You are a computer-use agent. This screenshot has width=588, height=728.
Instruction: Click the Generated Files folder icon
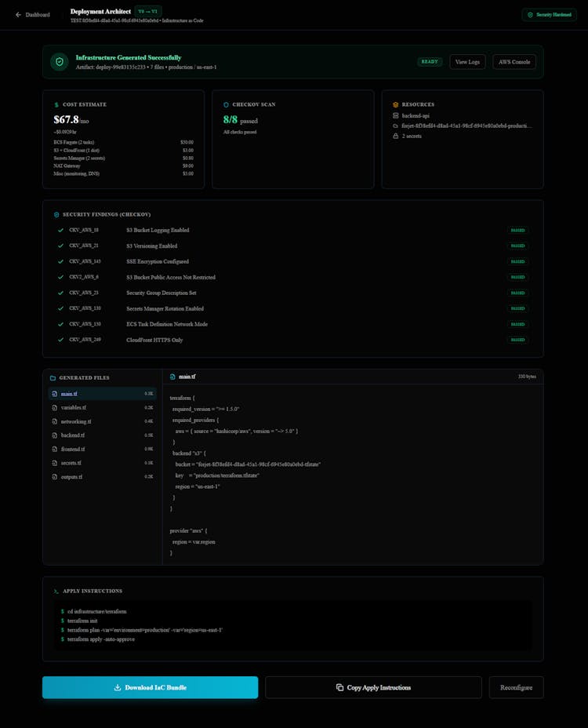[x=53, y=377]
